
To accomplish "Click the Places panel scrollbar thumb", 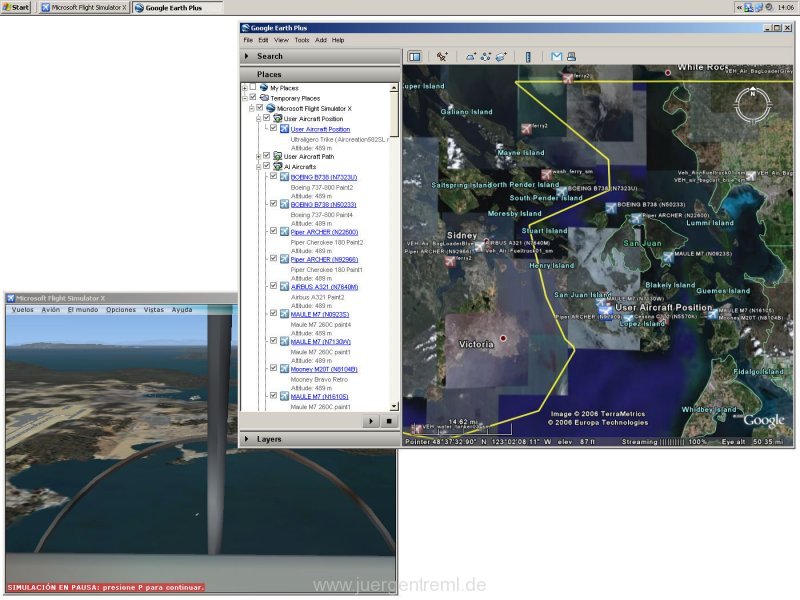I will click(394, 114).
